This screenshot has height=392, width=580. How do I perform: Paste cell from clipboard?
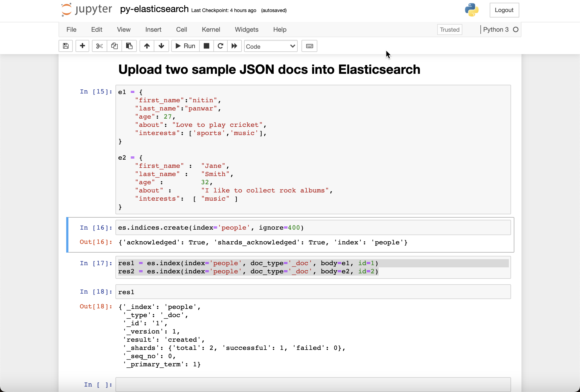pos(129,46)
